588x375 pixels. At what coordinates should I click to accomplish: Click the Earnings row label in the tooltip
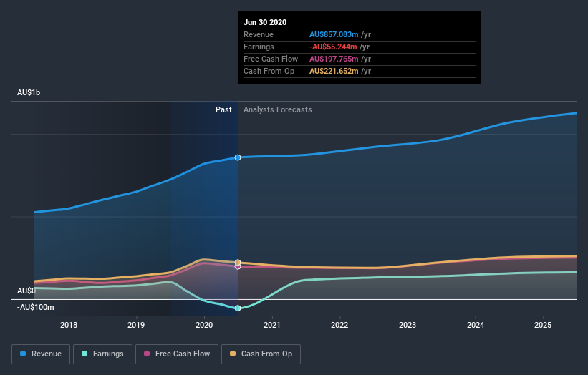point(259,47)
